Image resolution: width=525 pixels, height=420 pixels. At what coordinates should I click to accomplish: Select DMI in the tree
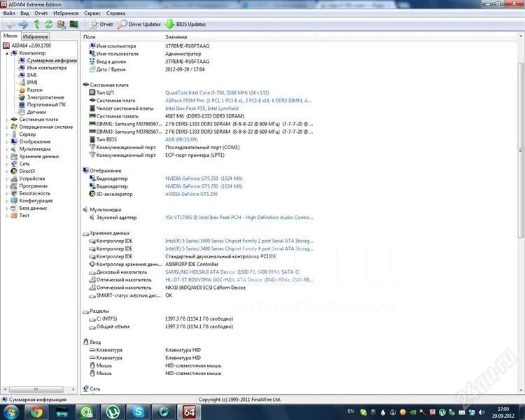(31, 75)
